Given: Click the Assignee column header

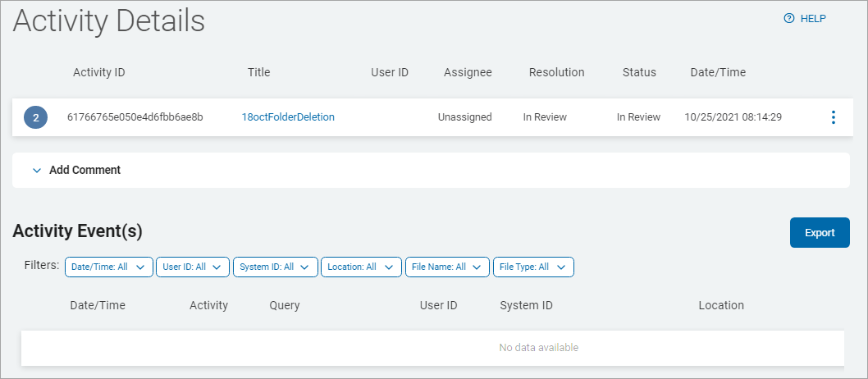Looking at the screenshot, I should coord(468,72).
